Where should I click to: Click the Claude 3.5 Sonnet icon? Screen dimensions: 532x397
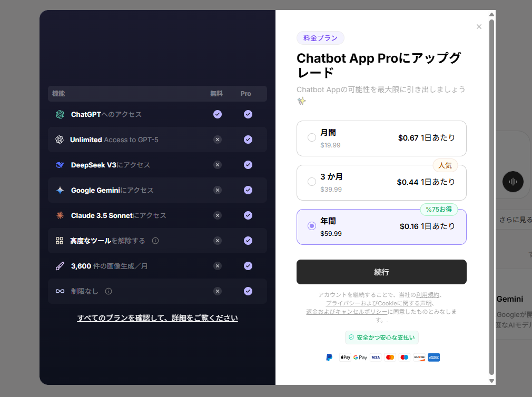(x=60, y=216)
